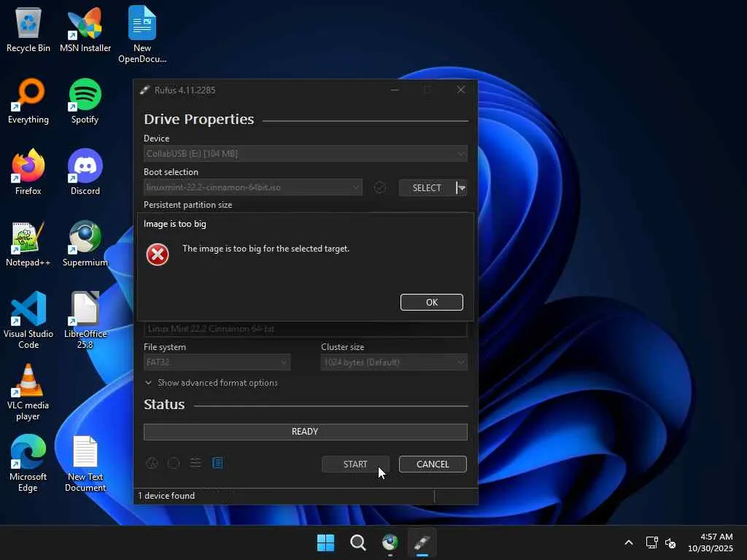Viewport: 747px width, 560px height.
Task: Click the red error icon in dialog
Action: coord(158,254)
